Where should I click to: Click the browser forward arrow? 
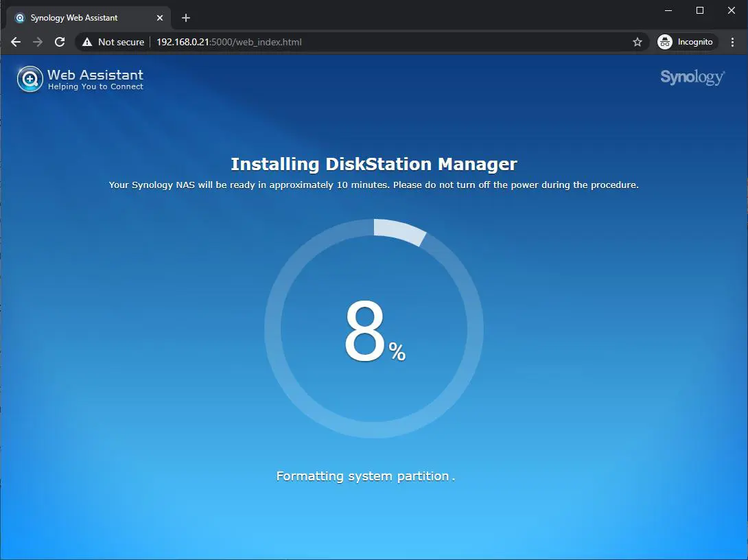[38, 42]
